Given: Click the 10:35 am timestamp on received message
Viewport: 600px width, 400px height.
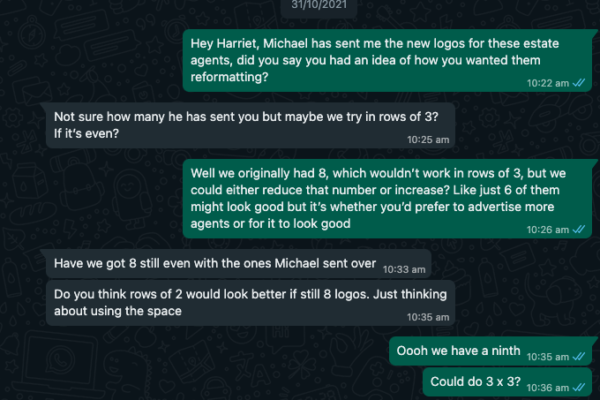Looking at the screenshot, I should (428, 317).
